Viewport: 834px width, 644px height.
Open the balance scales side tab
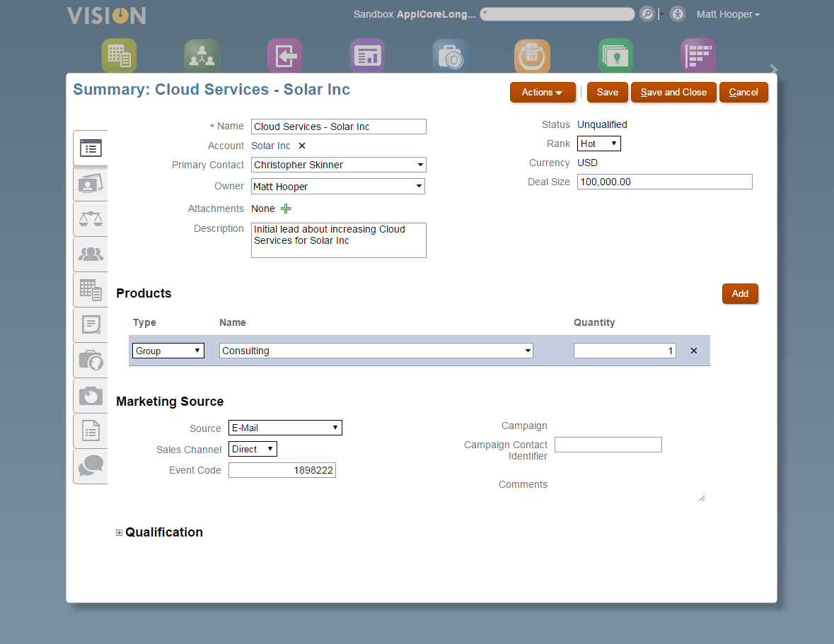91,219
